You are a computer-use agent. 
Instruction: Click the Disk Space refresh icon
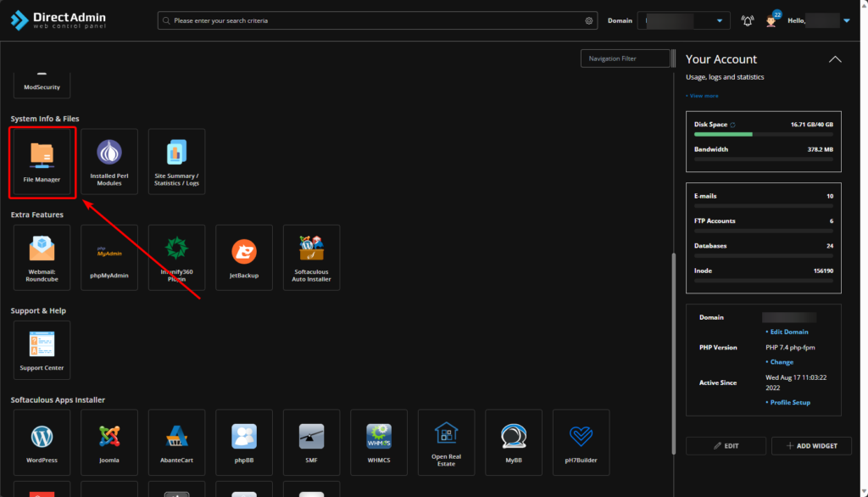tap(733, 125)
